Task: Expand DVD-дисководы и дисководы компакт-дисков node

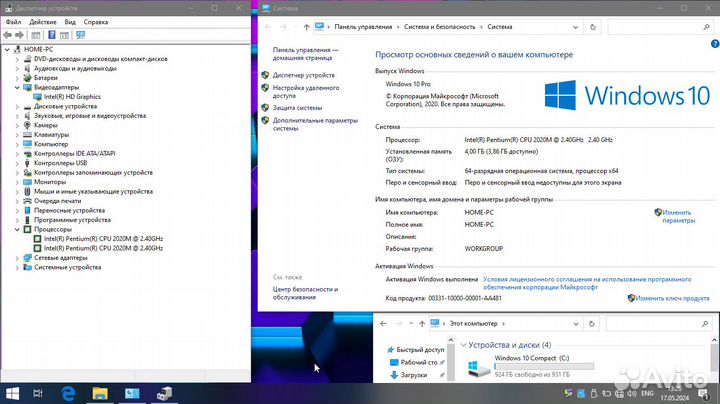Action: pos(17,59)
